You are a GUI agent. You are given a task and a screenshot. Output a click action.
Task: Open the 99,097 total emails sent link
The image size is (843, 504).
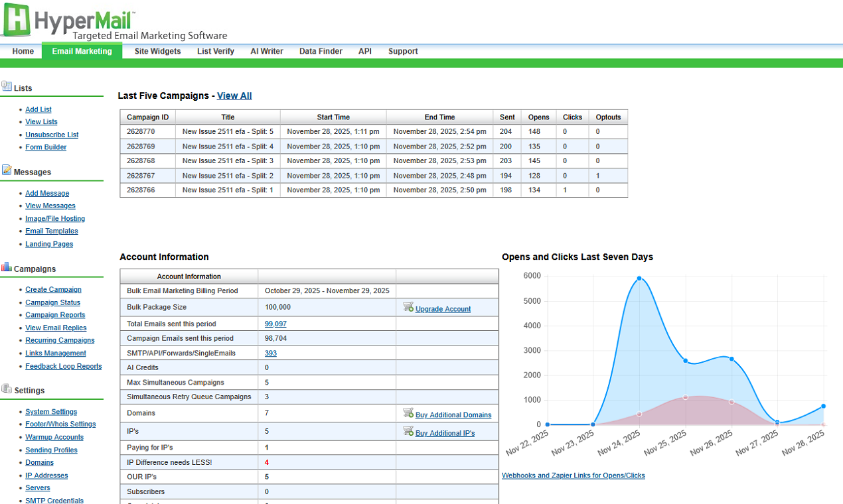[275, 324]
